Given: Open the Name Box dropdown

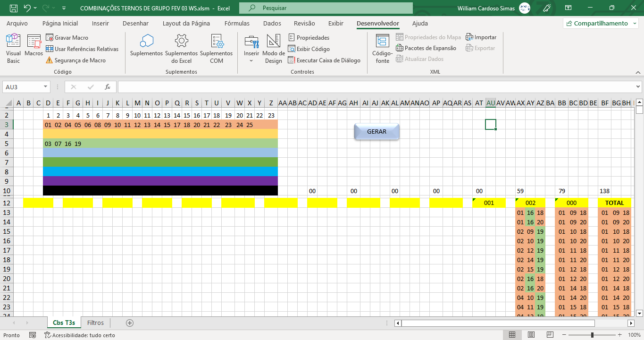Looking at the screenshot, I should tap(46, 87).
